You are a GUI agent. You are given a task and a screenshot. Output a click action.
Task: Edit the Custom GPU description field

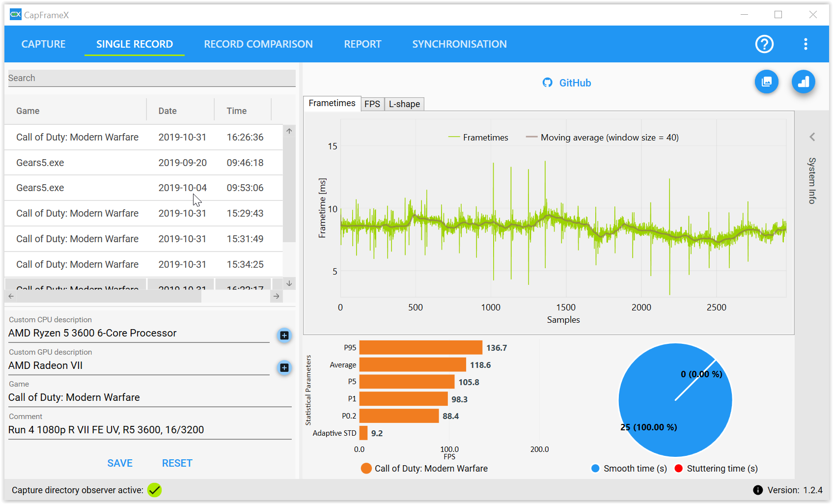(139, 365)
